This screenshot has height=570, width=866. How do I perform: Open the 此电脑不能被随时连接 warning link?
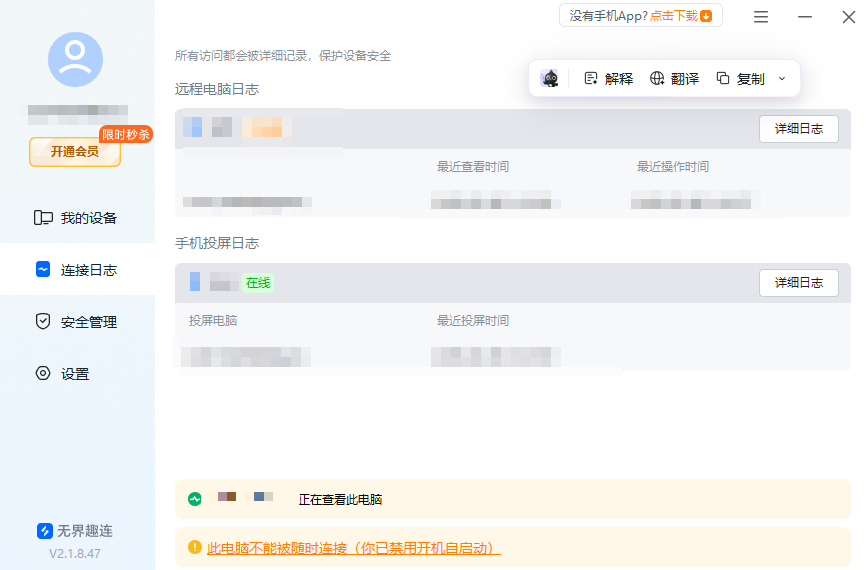click(353, 548)
